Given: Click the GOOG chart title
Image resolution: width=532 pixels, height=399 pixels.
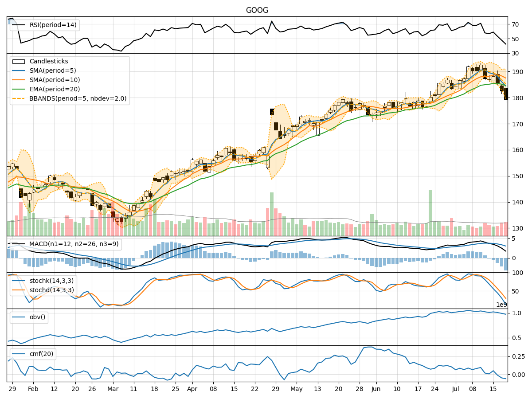Looking at the screenshot, I should (x=257, y=10).
